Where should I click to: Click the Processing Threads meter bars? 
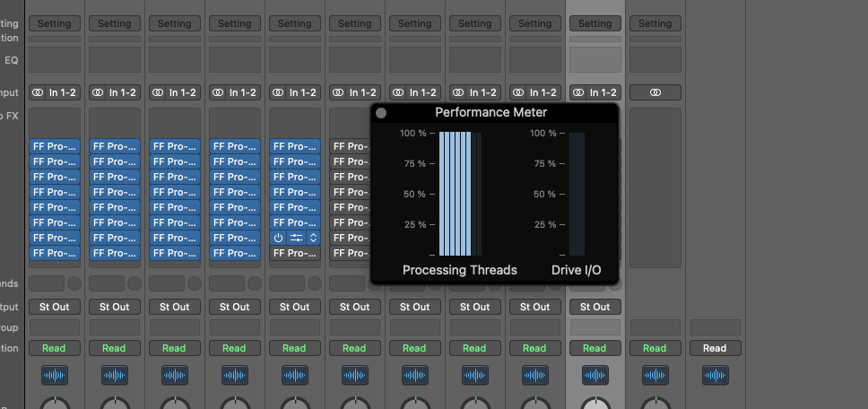(460, 194)
